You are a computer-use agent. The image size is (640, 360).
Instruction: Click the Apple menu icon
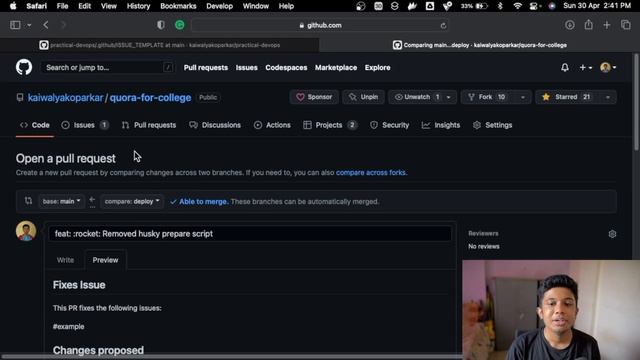tap(13, 6)
